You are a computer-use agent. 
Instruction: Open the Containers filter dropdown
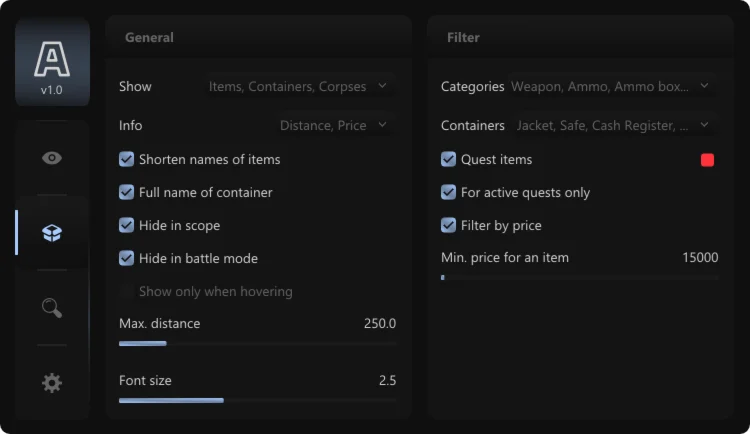612,125
